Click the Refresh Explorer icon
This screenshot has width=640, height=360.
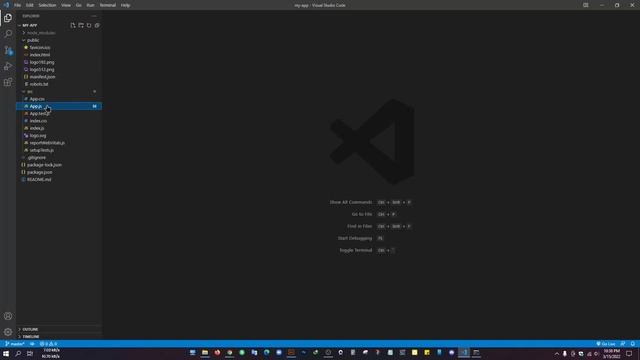tap(89, 25)
